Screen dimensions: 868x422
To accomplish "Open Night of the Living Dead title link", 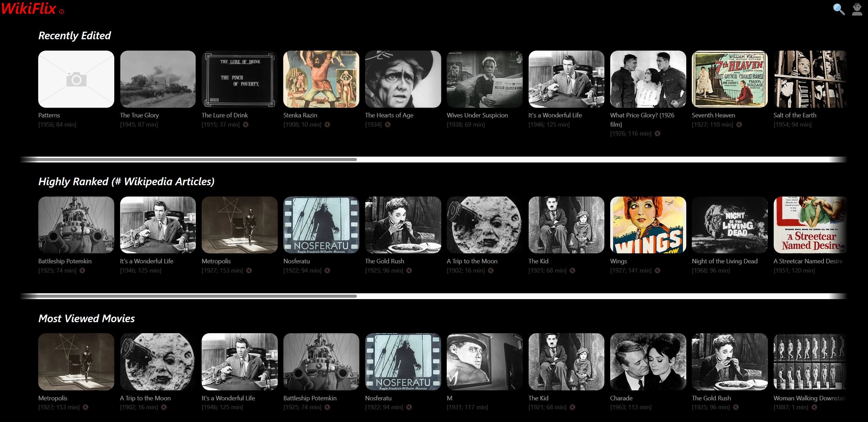I will [724, 261].
